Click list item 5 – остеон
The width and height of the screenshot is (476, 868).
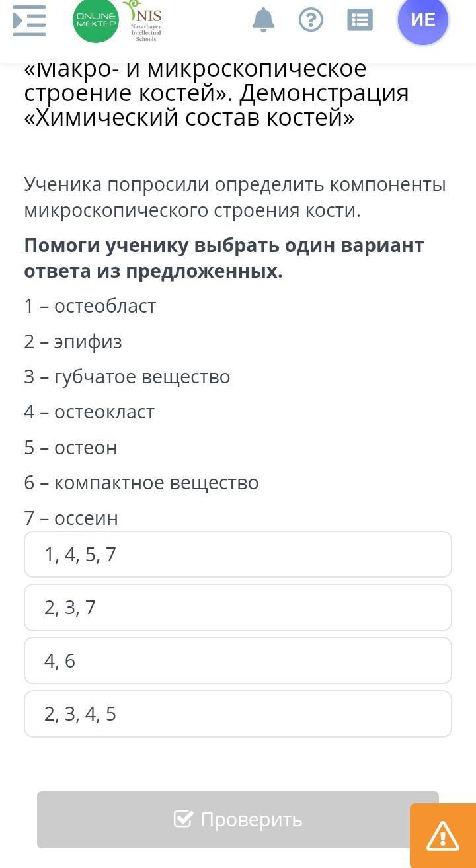pyautogui.click(x=71, y=448)
